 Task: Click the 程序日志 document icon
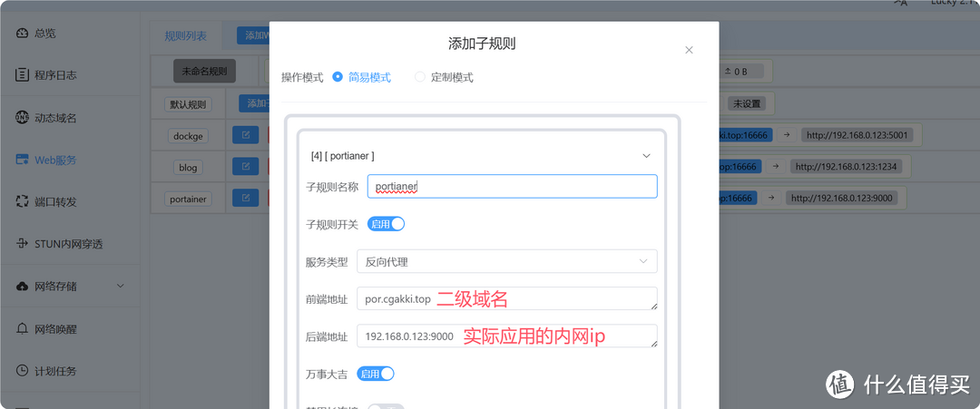23,75
